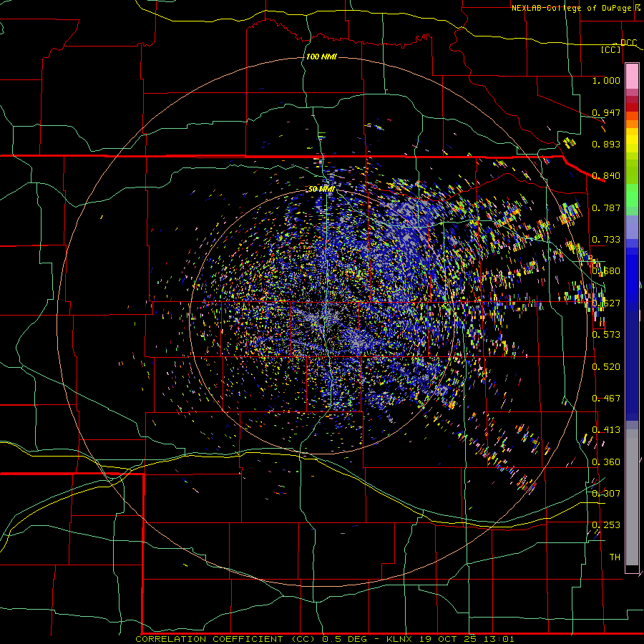Click the [CC] legend heading
Image resolution: width=644 pixels, height=644 pixels.
[611, 49]
